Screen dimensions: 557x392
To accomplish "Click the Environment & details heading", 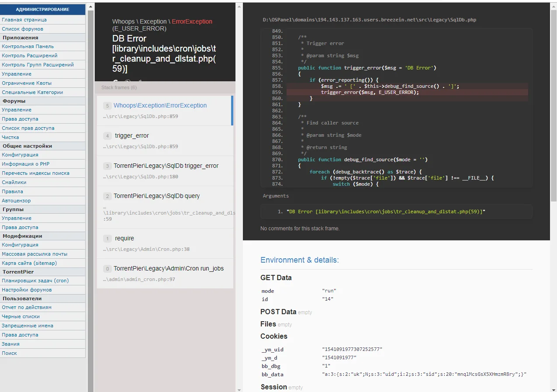I will (299, 260).
